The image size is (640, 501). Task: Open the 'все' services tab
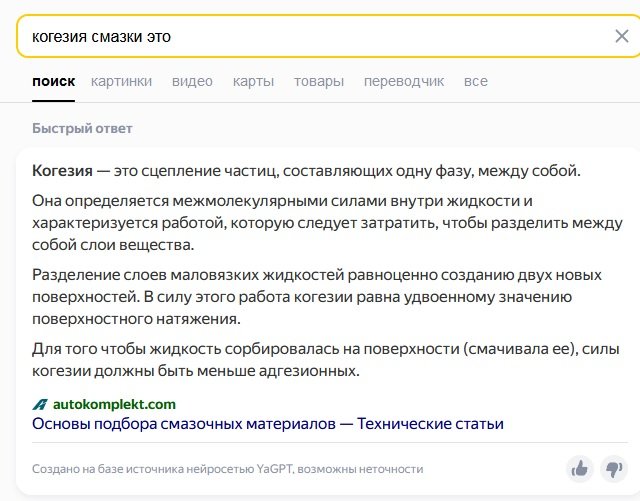[x=476, y=81]
